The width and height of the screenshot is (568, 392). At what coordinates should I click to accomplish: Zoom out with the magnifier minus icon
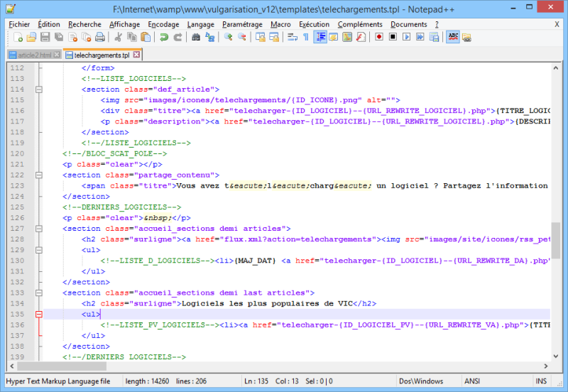point(241,37)
